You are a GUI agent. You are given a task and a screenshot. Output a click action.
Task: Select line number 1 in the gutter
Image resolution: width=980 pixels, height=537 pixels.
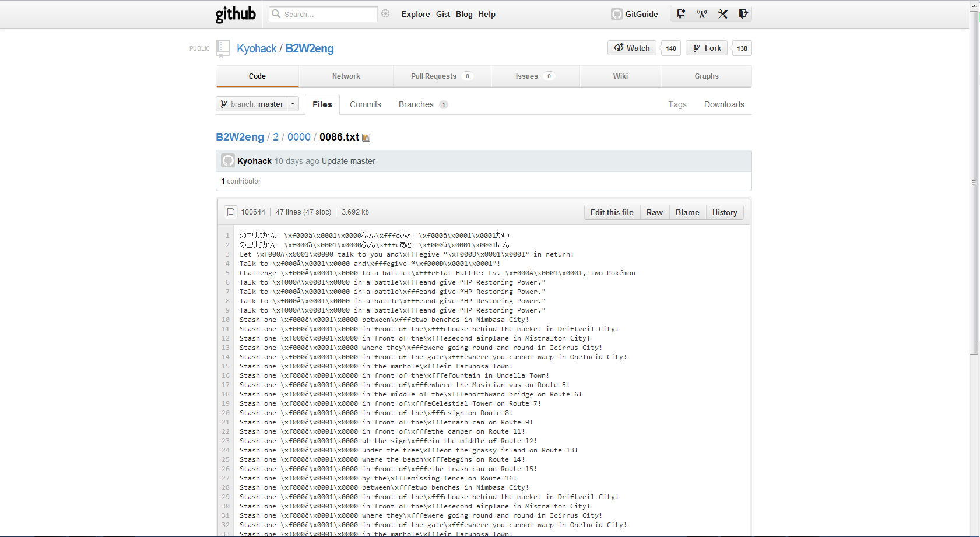coord(227,236)
